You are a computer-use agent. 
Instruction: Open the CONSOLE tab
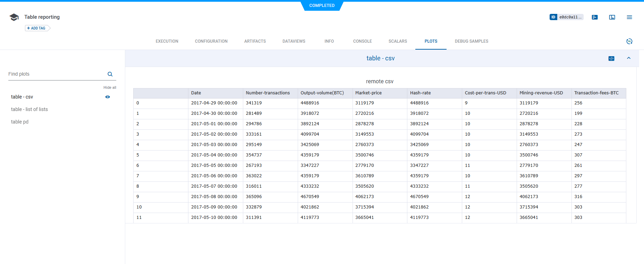[362, 41]
